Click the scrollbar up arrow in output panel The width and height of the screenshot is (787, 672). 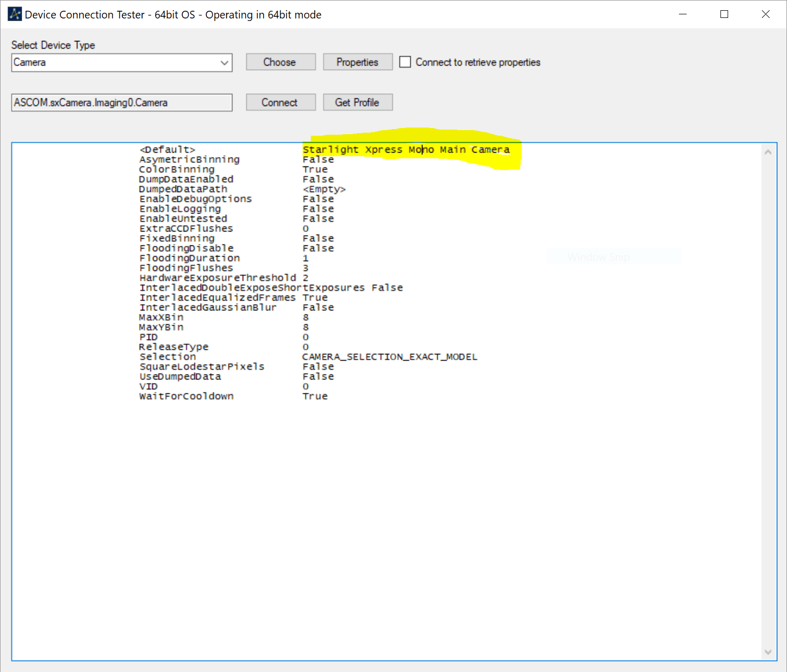pos(768,152)
